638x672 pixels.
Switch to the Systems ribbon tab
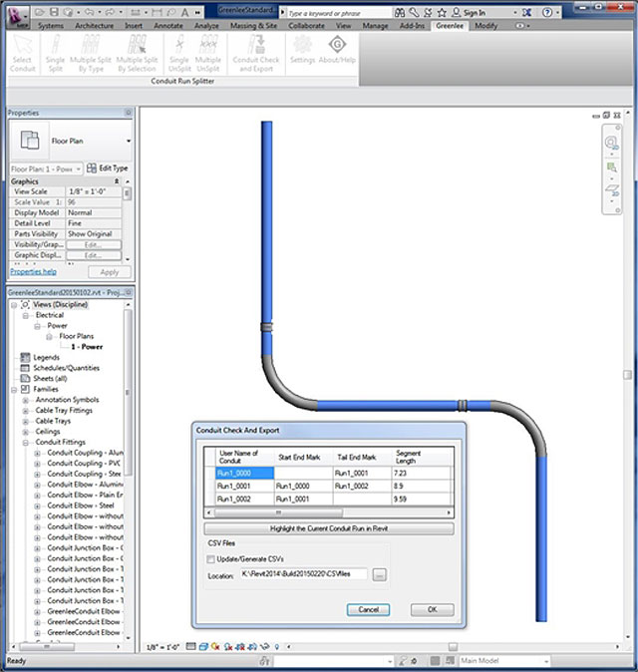[x=51, y=26]
